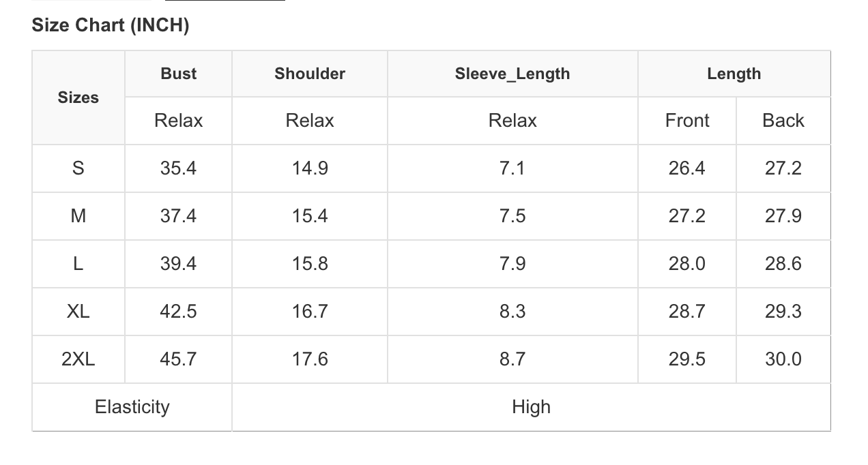
Task: Click the Size Chart (INCH) heading
Action: [x=111, y=25]
